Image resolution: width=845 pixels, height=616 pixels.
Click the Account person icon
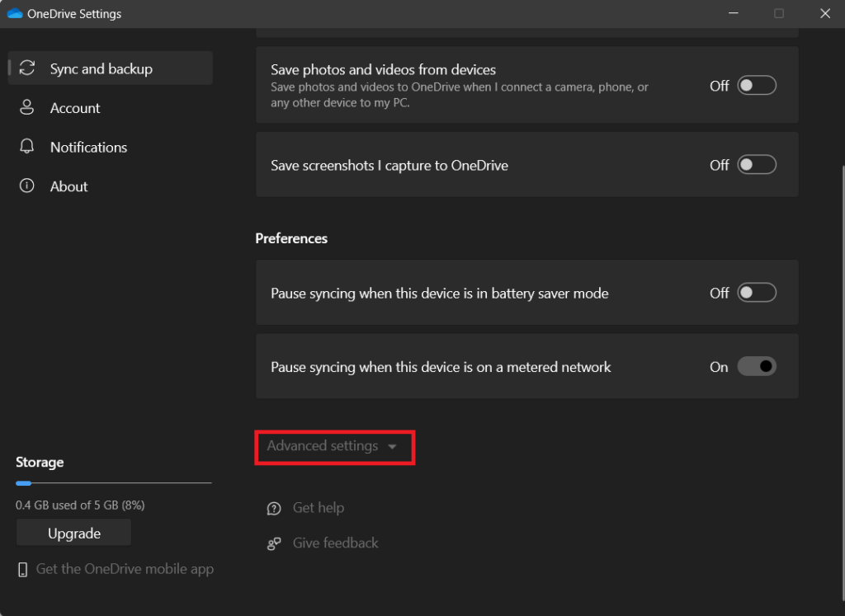tap(27, 108)
